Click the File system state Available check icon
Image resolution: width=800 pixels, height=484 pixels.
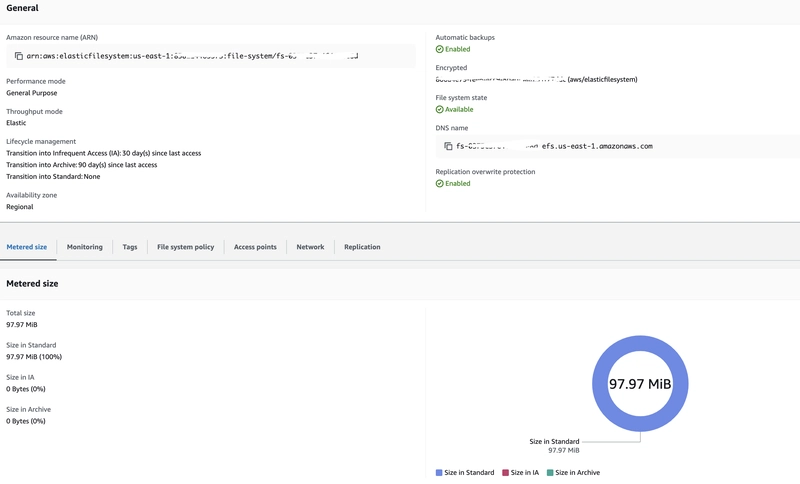click(x=439, y=110)
